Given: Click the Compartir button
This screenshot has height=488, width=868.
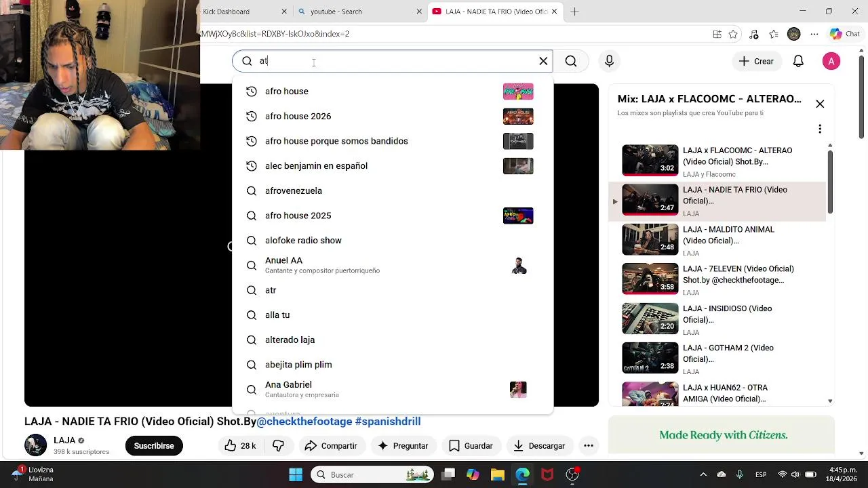Looking at the screenshot, I should (x=331, y=446).
